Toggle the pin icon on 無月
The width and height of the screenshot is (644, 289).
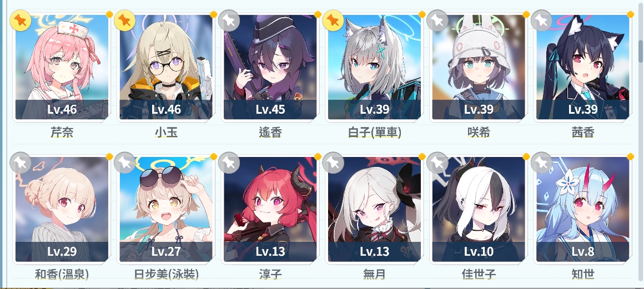334,163
